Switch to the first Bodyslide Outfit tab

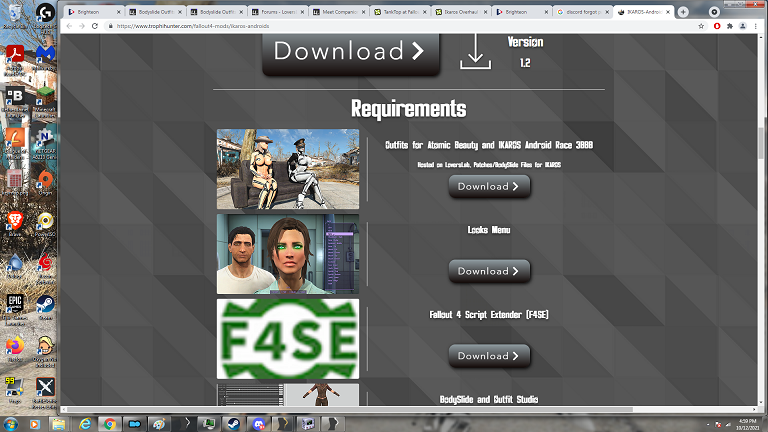pyautogui.click(x=155, y=12)
